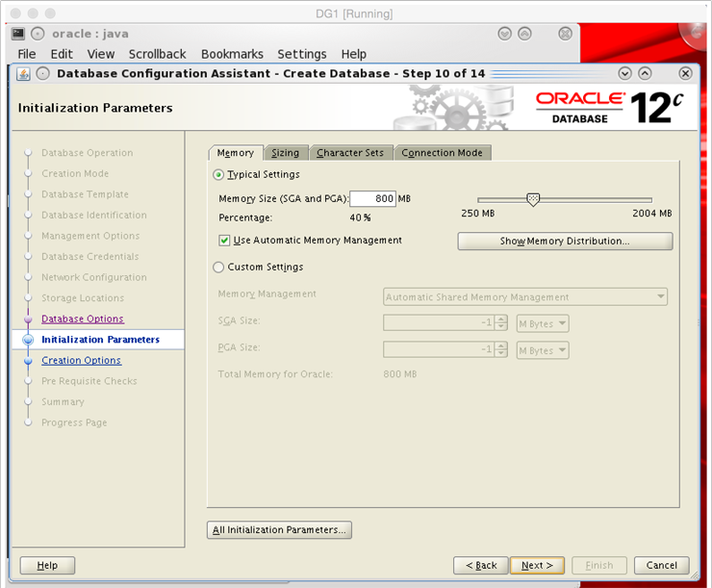The width and height of the screenshot is (712, 588).
Task: Click the terminal icon in oracle:java title bar
Action: pos(18,34)
